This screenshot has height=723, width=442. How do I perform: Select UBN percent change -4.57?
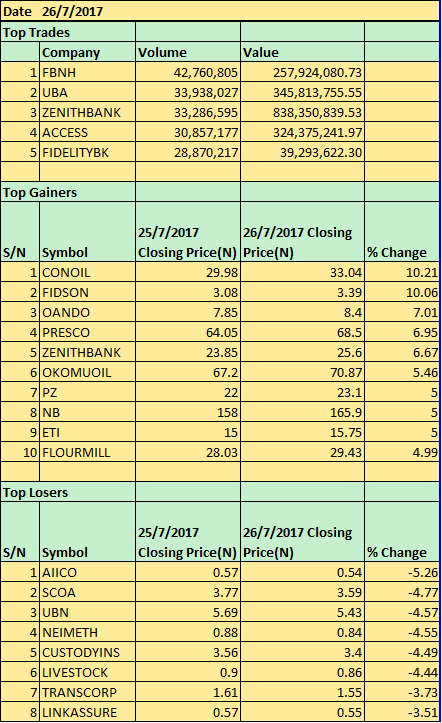click(402, 612)
